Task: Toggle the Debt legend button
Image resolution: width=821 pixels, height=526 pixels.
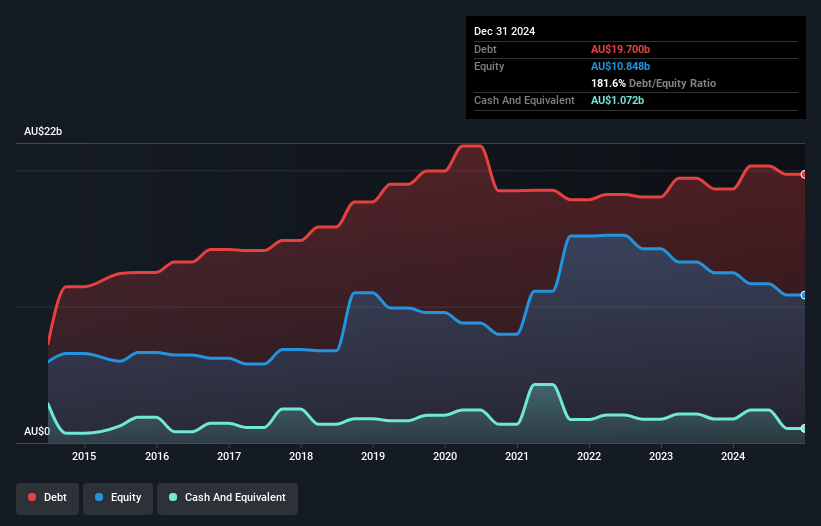Action: (48, 498)
